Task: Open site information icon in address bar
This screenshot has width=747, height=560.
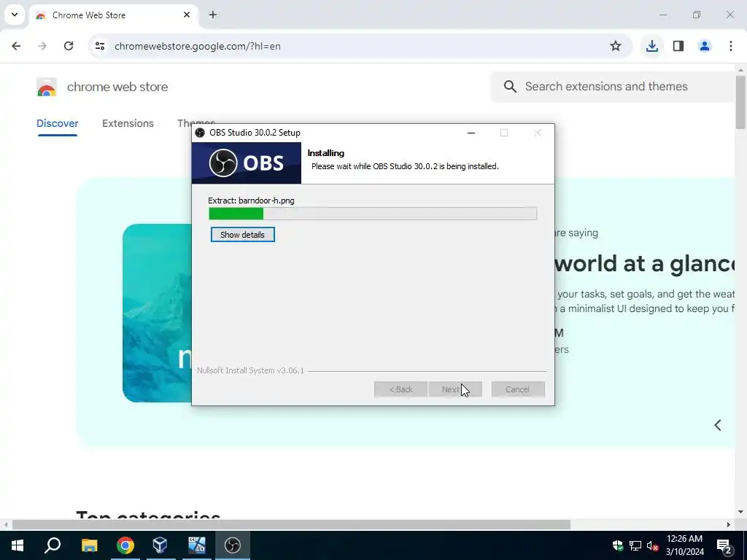Action: [x=100, y=46]
